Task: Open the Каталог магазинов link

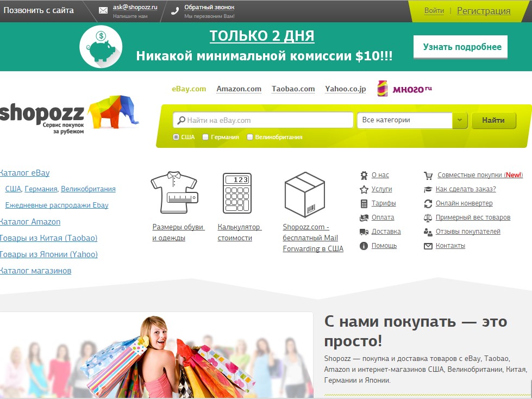Action: coord(36,271)
